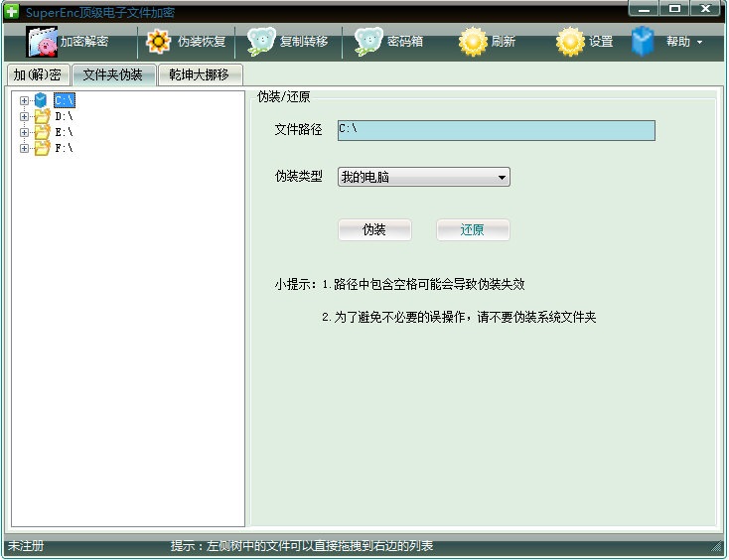Image resolution: width=729 pixels, height=560 pixels.
Task: Click the 刷新 toolbar label
Action: pyautogui.click(x=504, y=42)
